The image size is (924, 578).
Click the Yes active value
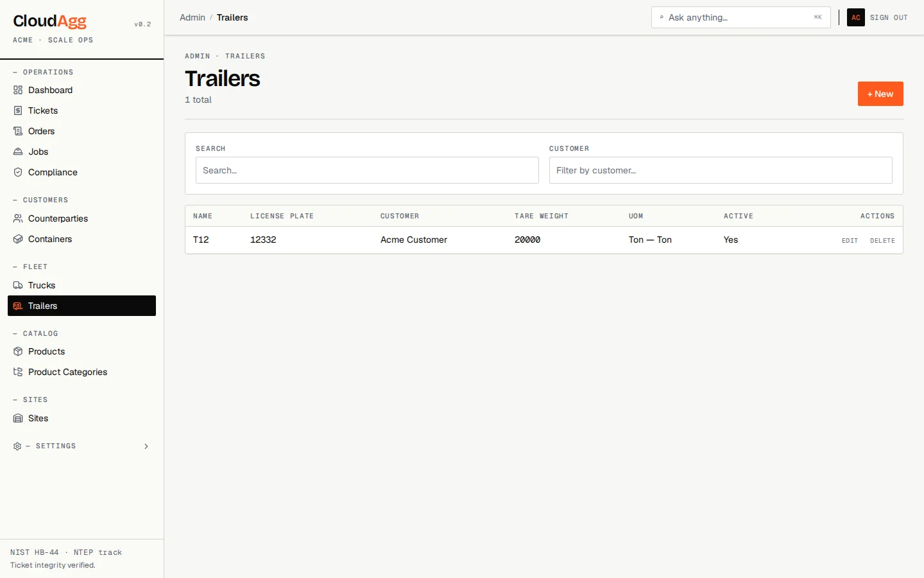(x=731, y=240)
